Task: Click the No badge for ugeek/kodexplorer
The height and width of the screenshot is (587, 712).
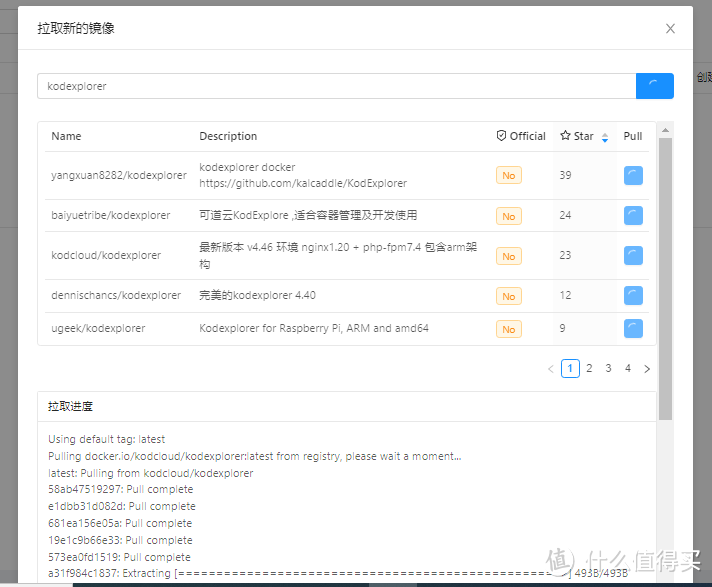Action: 509,330
